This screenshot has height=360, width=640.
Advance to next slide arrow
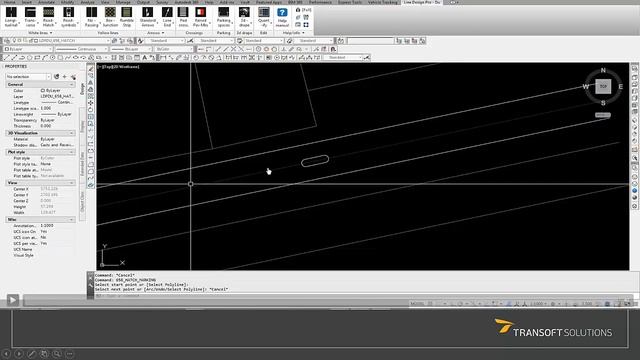click(x=19, y=353)
